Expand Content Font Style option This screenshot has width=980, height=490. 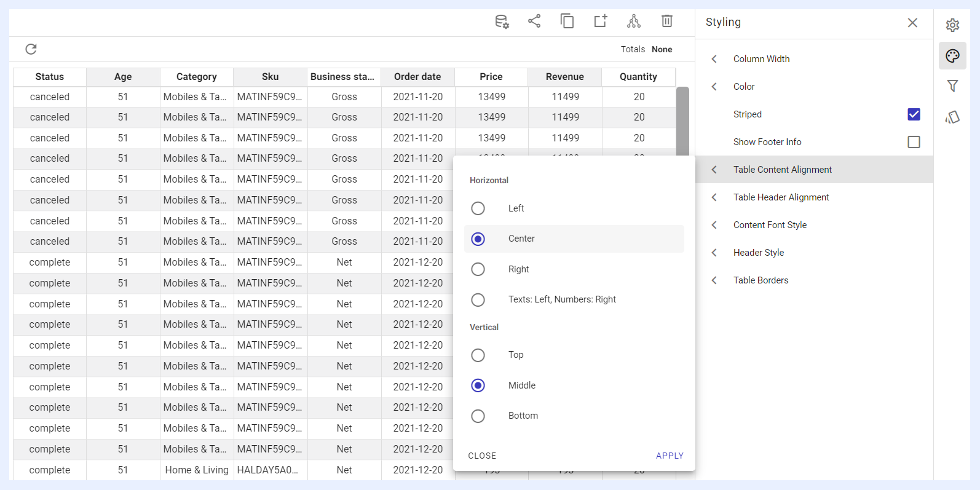coord(814,225)
